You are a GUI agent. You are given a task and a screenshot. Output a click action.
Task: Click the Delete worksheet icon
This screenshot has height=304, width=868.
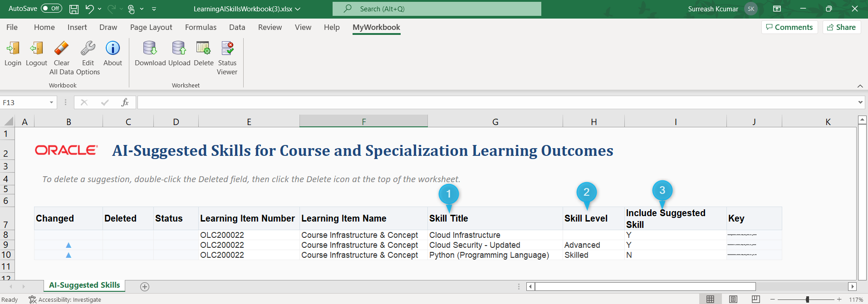[203, 48]
